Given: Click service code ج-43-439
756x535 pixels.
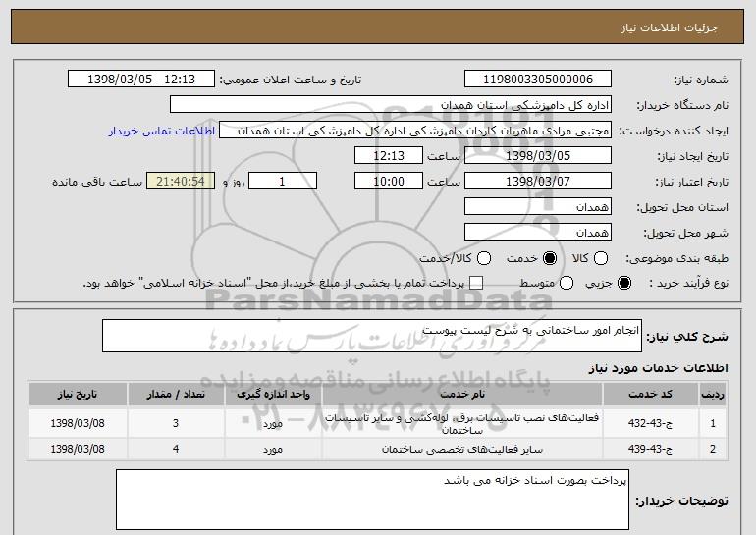Looking at the screenshot, I should click(x=650, y=450).
